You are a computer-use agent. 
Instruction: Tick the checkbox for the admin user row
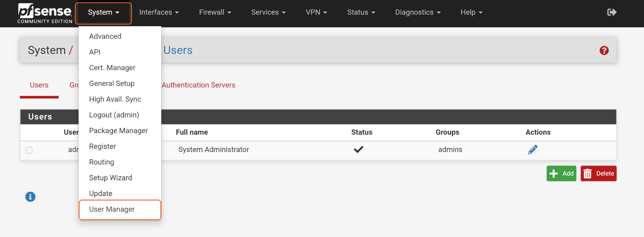pos(29,150)
